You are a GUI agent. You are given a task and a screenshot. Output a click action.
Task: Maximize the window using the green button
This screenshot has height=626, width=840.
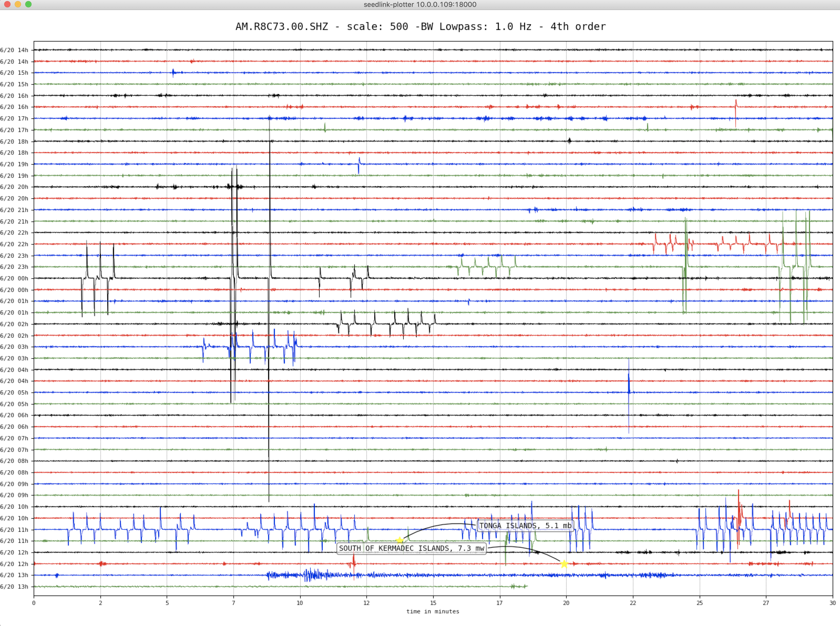click(28, 4)
